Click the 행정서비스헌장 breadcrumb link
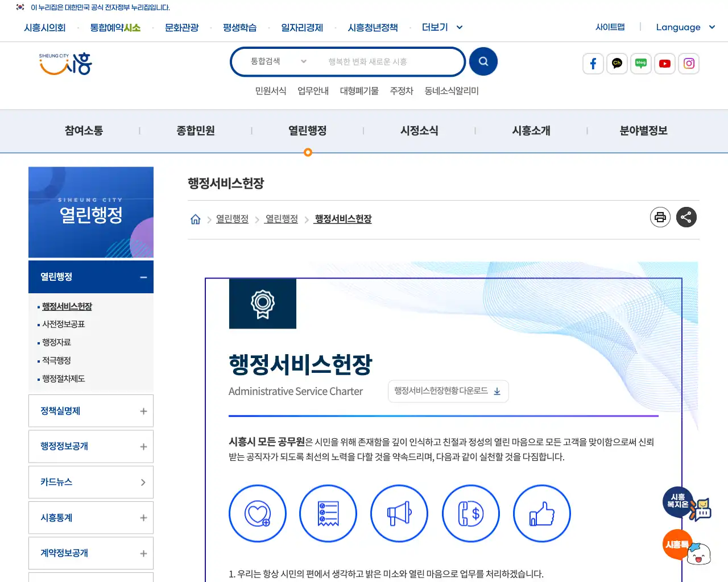728x582 pixels. coord(343,219)
